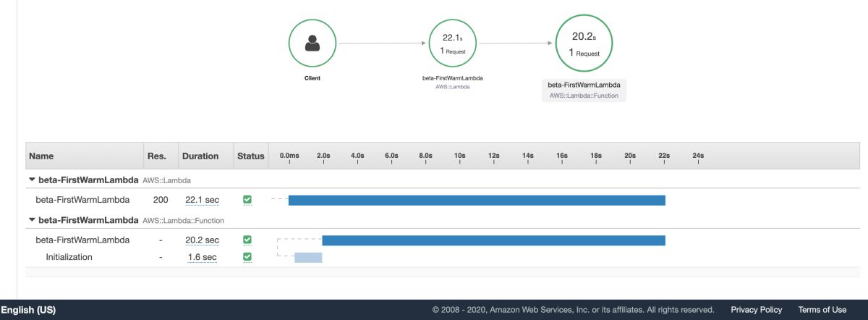Image resolution: width=868 pixels, height=320 pixels.
Task: Open the 22.1 sec duration link
Action: point(203,200)
